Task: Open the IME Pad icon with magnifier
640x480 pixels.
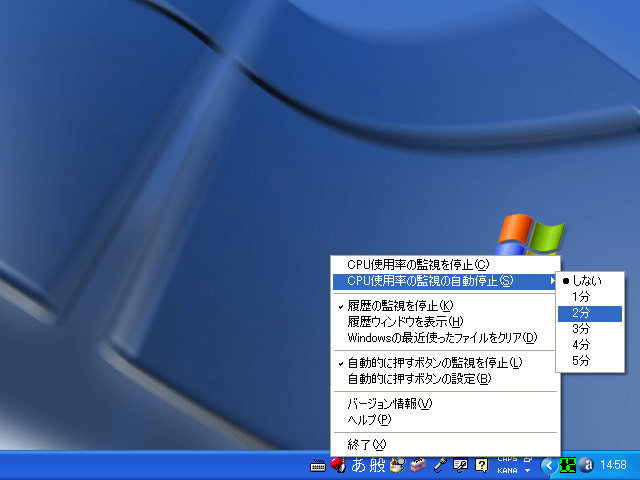Action: point(398,465)
